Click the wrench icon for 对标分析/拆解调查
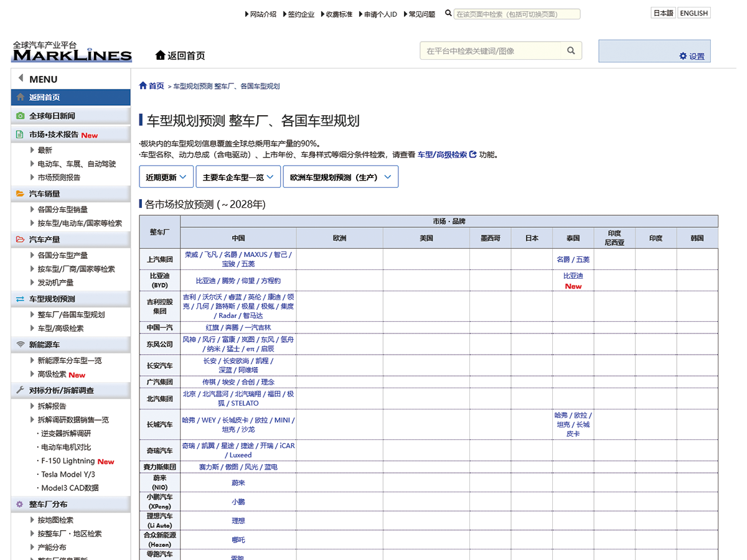The height and width of the screenshot is (560, 747). point(20,390)
